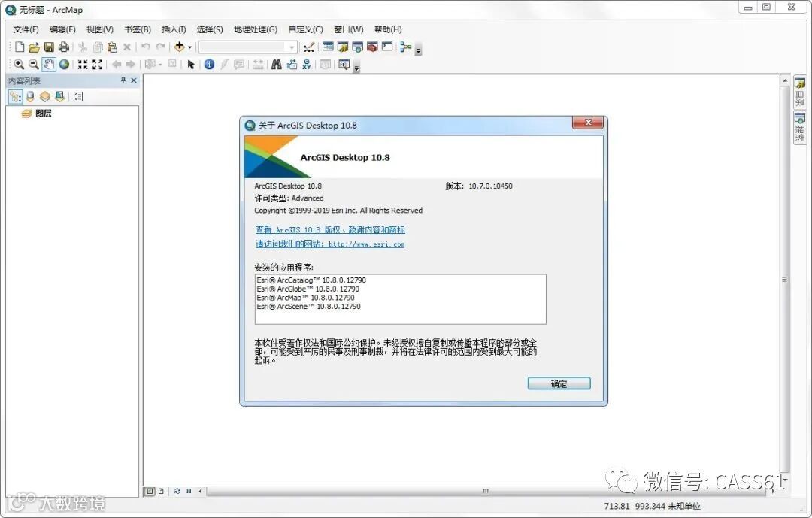Open the 地理处理(G) menu
Screen dimensions: 812x518
256,29
